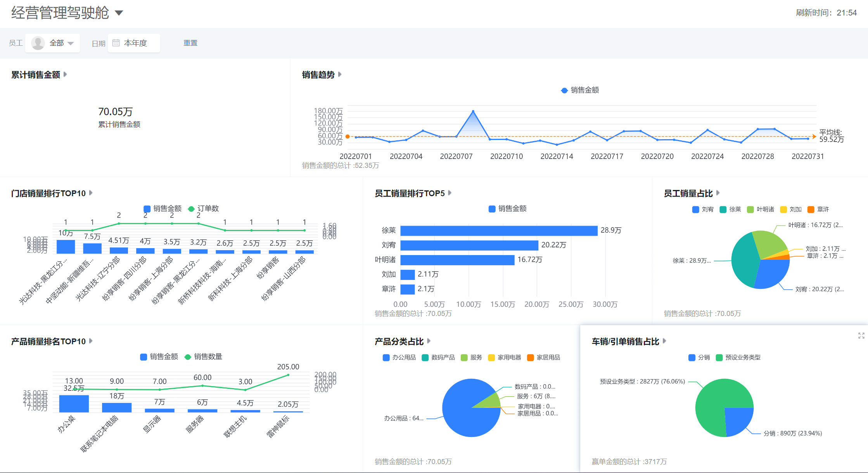Expand arrow next to 累计销售金额 title
This screenshot has width=868, height=473.
pyautogui.click(x=65, y=74)
